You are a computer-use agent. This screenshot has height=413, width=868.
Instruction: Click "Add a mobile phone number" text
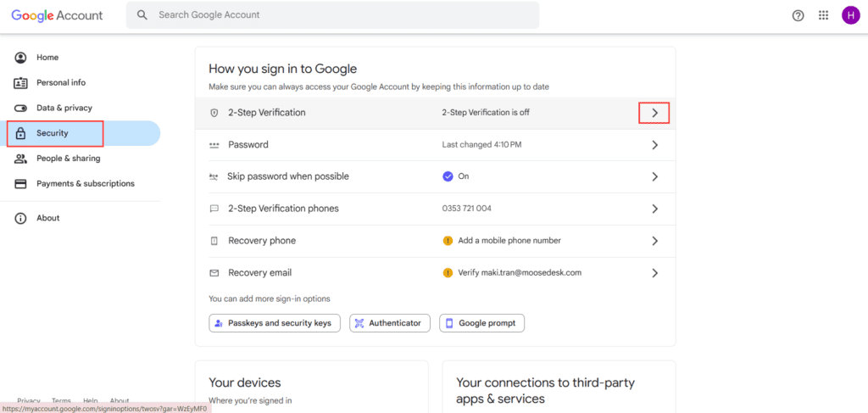coord(509,241)
